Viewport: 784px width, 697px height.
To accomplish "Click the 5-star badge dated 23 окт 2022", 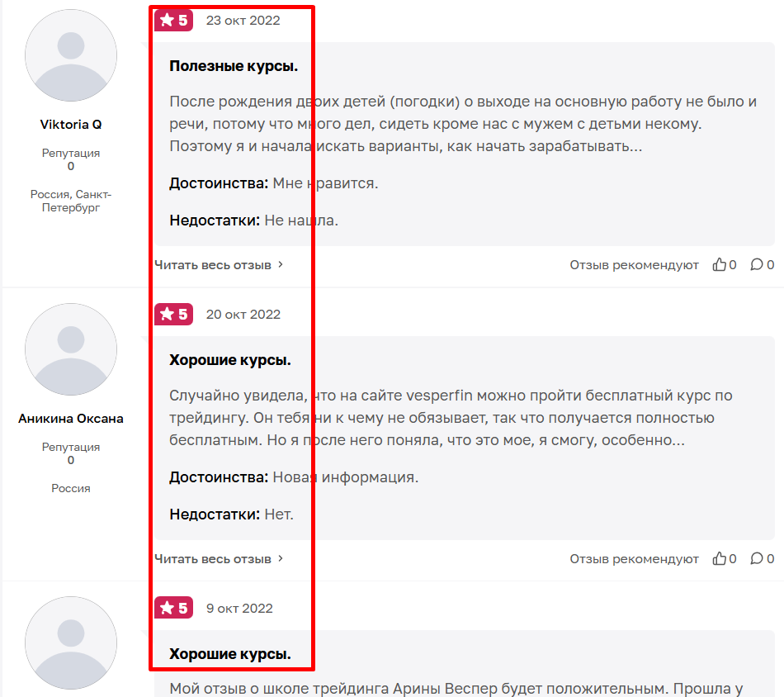I will pos(173,21).
